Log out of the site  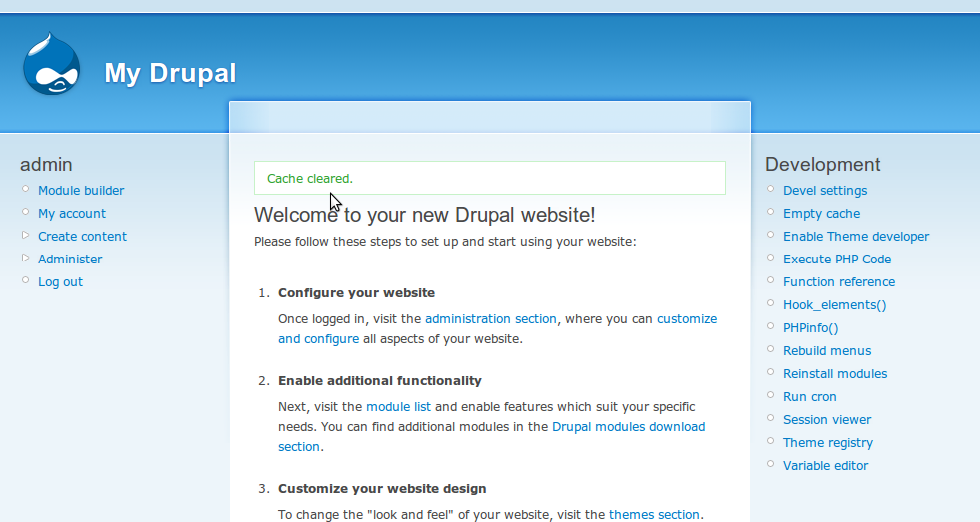tap(60, 281)
